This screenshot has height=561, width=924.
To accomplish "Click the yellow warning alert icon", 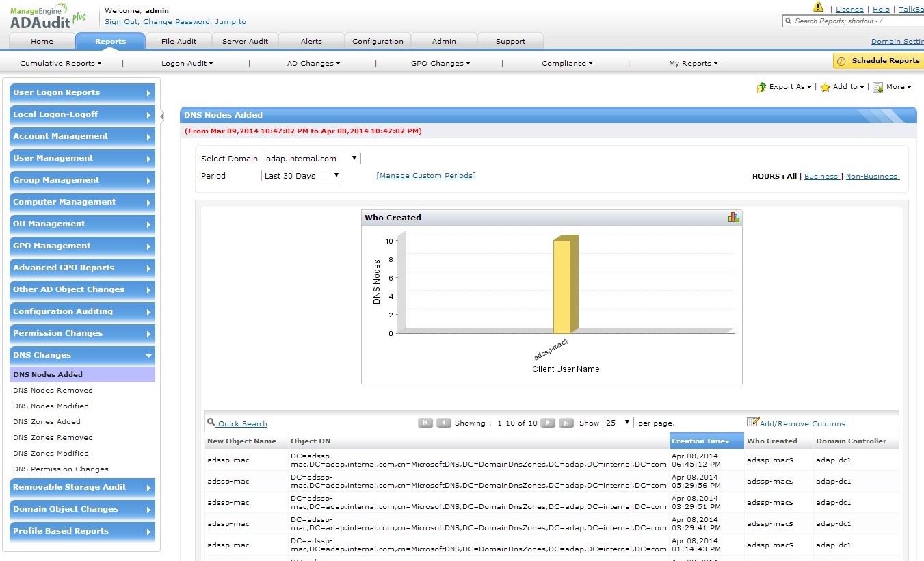I will click(x=818, y=8).
